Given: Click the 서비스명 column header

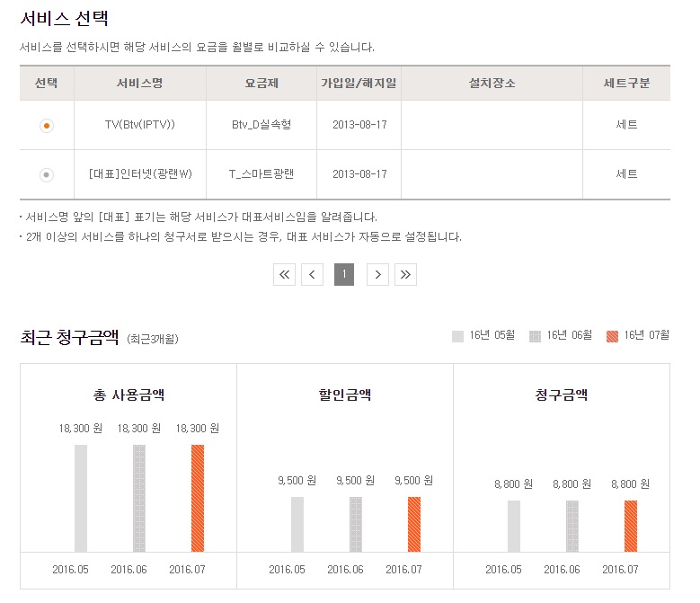Looking at the screenshot, I should [x=139, y=84].
